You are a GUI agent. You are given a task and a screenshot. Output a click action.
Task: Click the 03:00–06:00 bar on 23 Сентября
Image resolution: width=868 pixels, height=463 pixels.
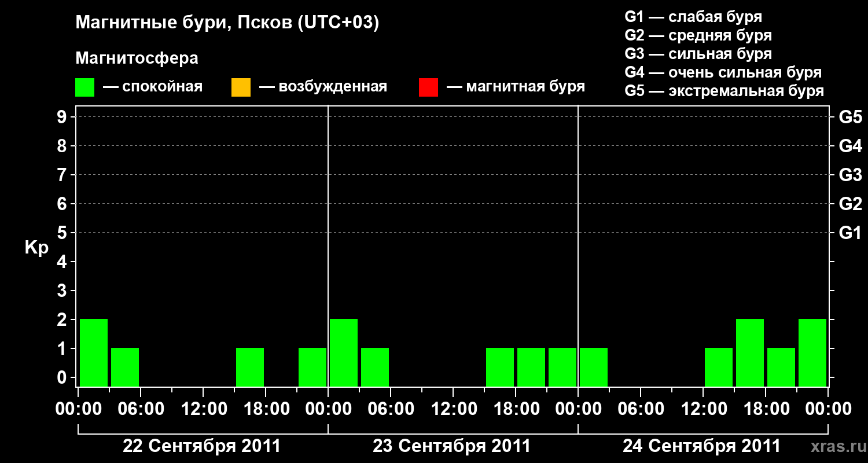tap(375, 367)
